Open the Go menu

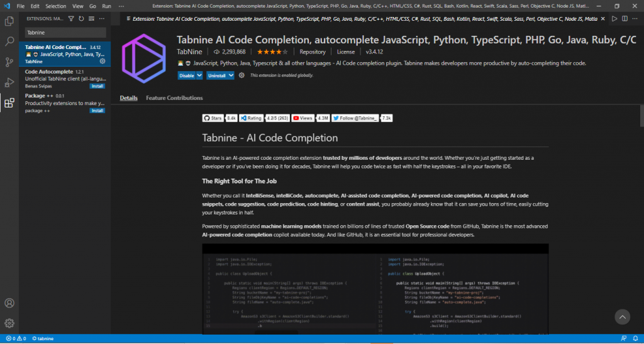tap(93, 6)
